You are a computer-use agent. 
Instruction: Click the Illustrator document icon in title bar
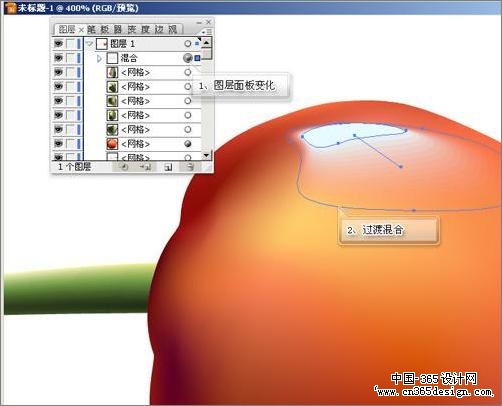point(11,7)
